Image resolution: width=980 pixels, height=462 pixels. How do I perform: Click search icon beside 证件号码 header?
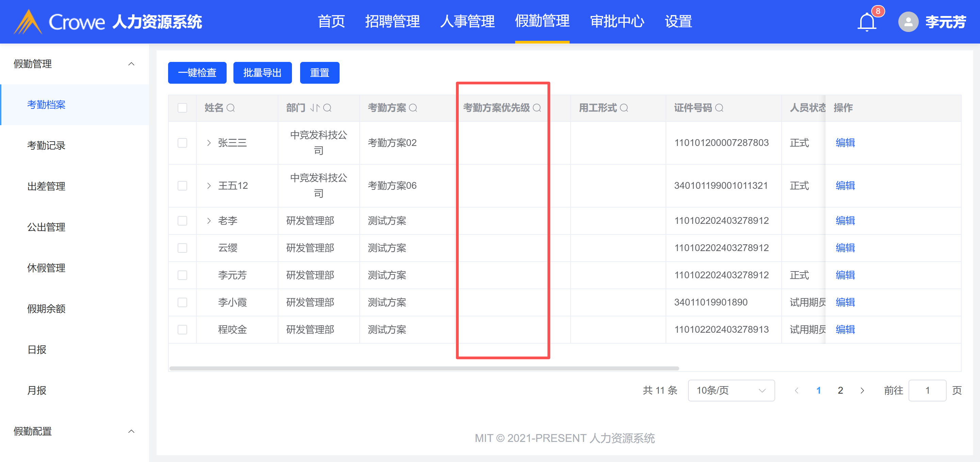coord(719,108)
